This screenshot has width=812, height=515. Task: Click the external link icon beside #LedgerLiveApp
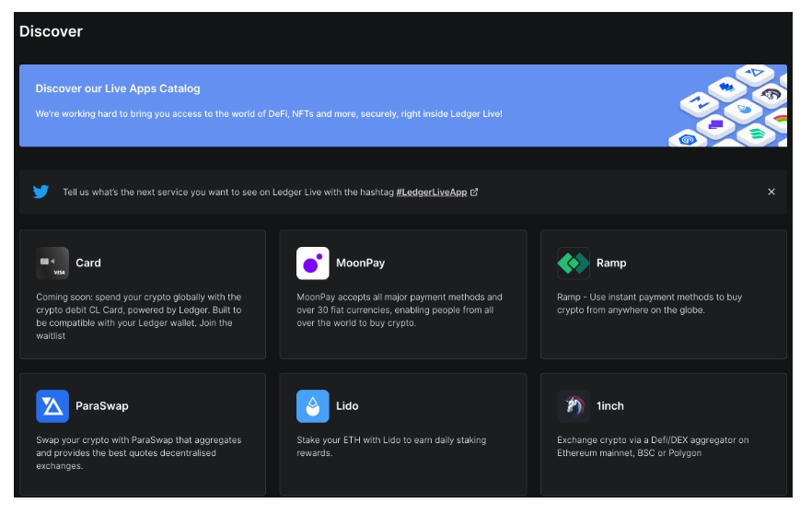[474, 193]
